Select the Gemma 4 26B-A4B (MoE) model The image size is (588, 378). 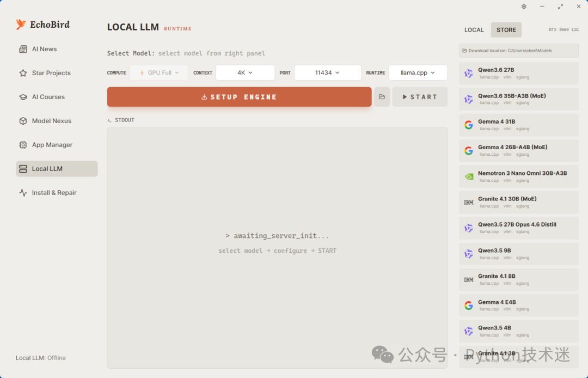519,151
